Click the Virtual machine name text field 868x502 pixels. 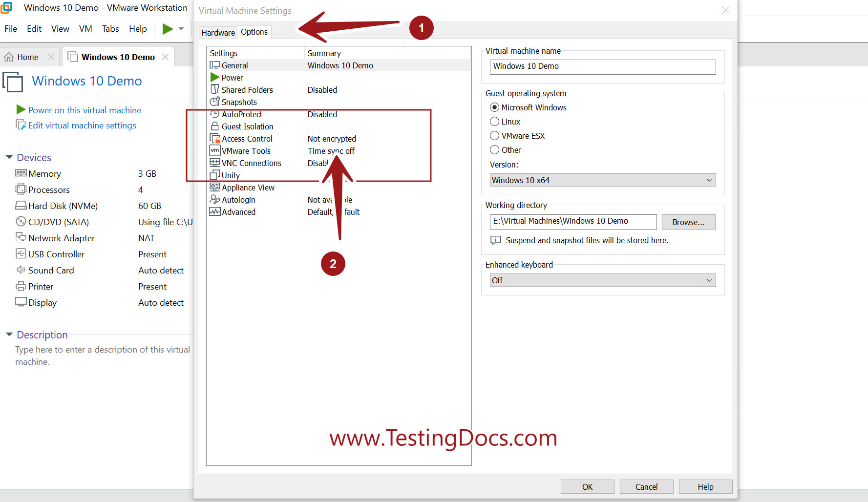pos(602,67)
